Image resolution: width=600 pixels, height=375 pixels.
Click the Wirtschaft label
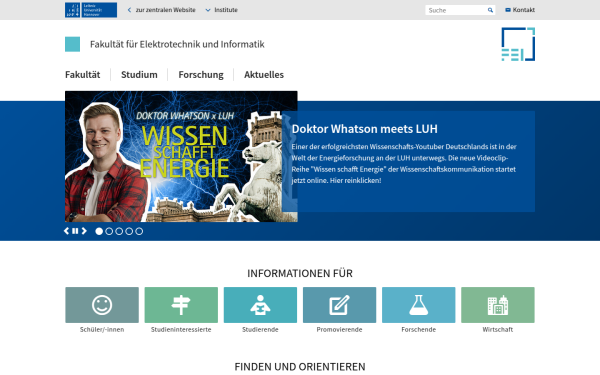click(x=498, y=329)
